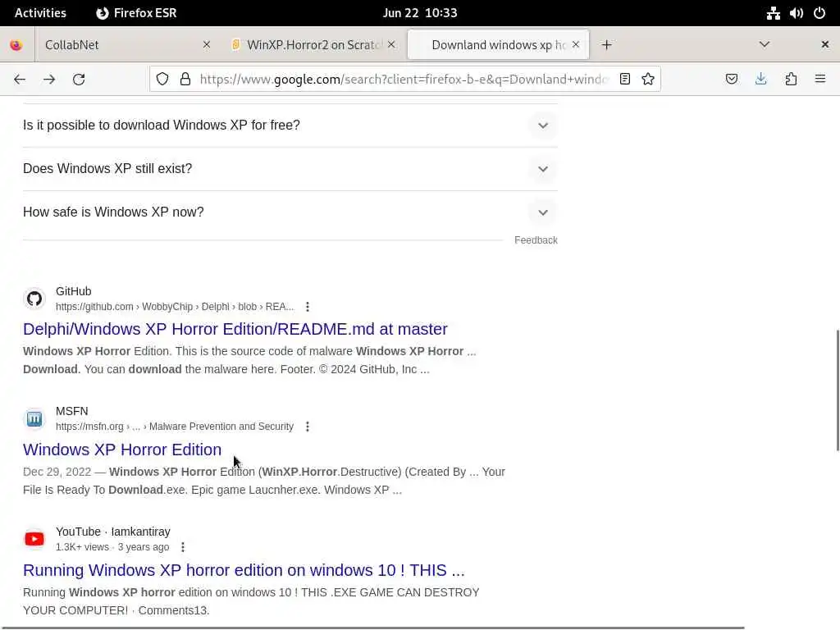Open the Firefox ESR app menu

[x=136, y=13]
